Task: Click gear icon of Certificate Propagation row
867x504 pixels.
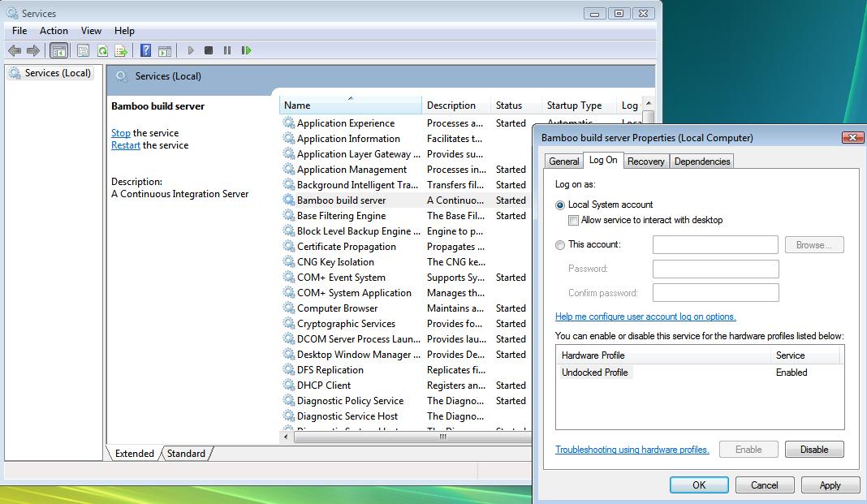Action: (289, 247)
